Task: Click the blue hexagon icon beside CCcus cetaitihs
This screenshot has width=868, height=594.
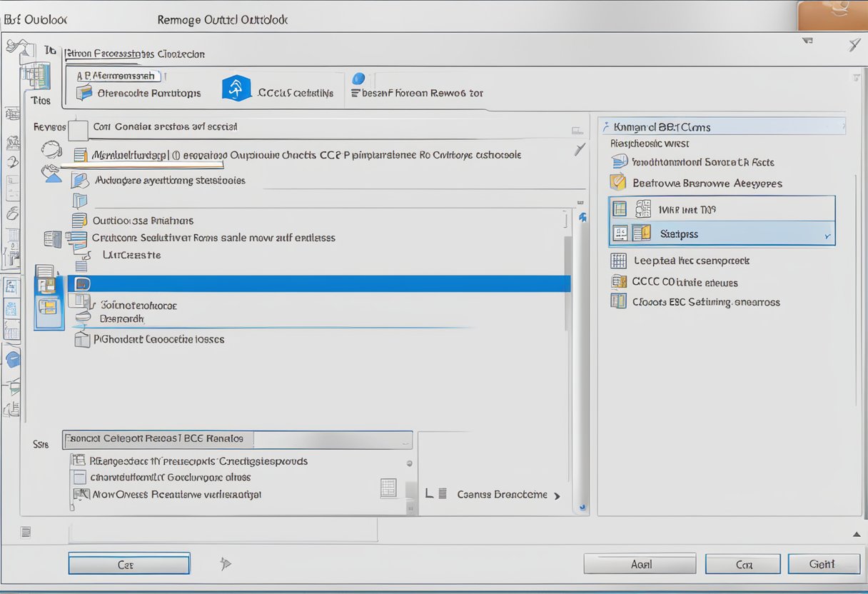Action: coord(236,89)
